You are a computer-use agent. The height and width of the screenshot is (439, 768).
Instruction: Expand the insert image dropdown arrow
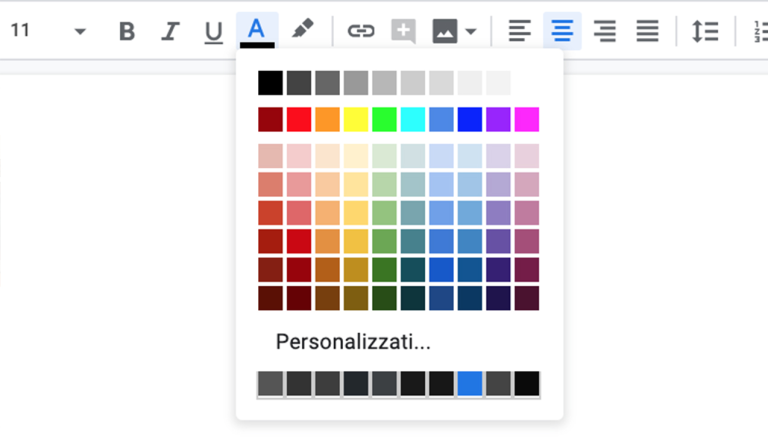[471, 32]
